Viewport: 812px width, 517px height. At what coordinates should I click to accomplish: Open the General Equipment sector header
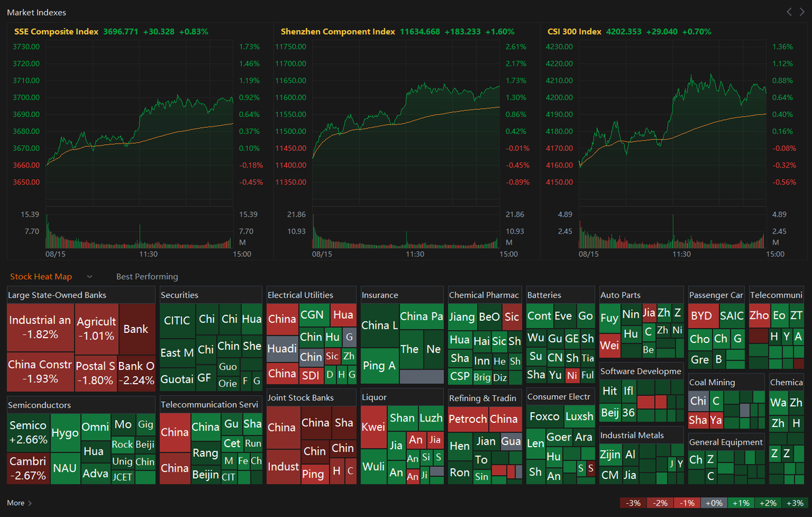[x=726, y=442]
